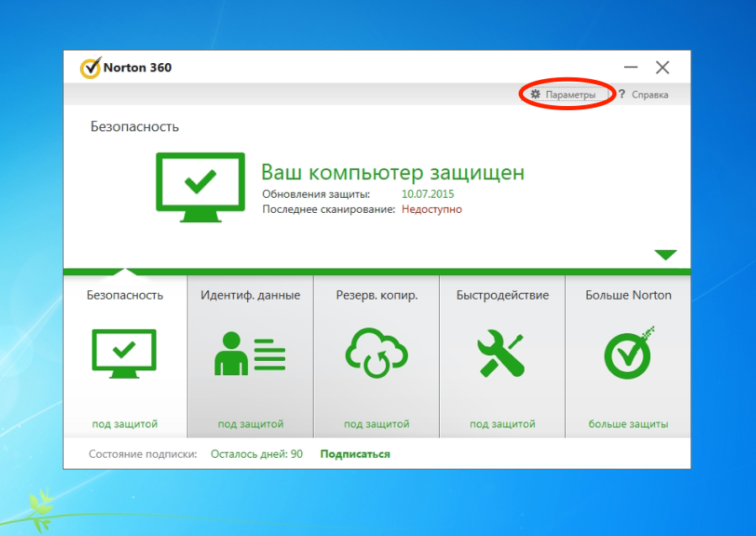
Task: Expand details with the green down arrow
Action: pyautogui.click(x=665, y=255)
